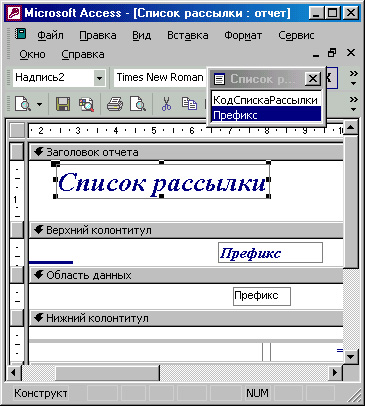Click the NUM status bar indicator
Viewport: 365px width, 406px height.
point(257,393)
